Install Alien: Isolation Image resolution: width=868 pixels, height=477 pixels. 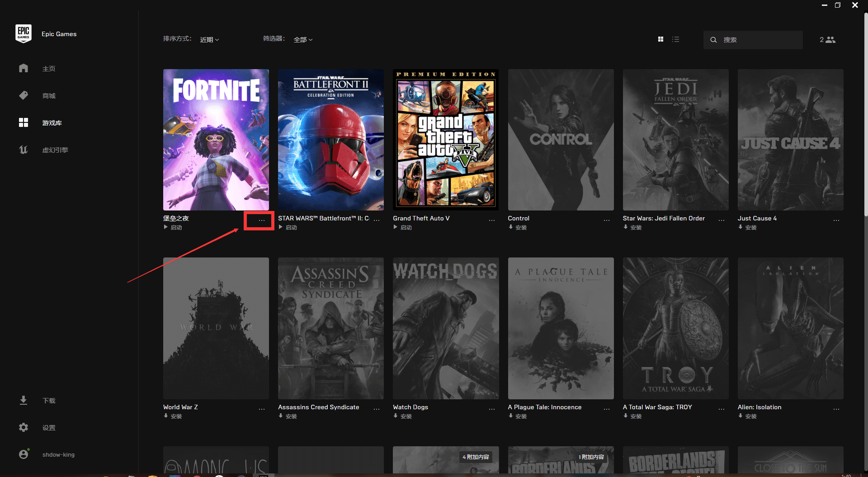coord(747,416)
